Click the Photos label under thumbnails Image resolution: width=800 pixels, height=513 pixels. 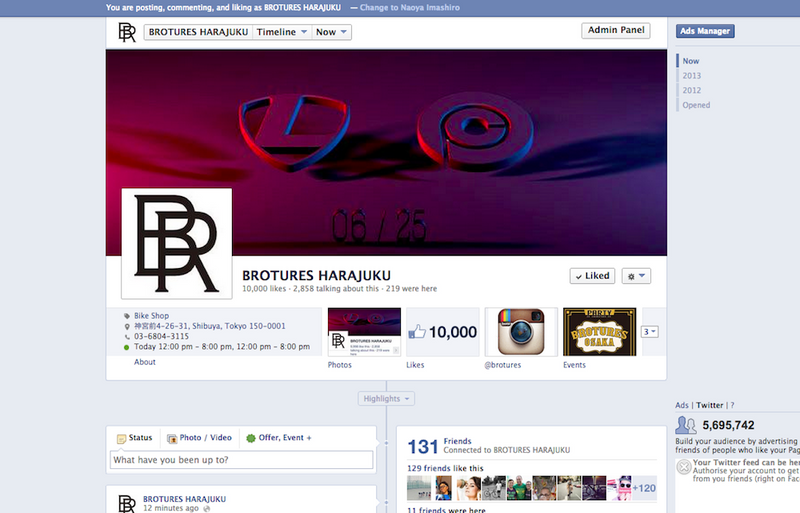[x=340, y=365]
